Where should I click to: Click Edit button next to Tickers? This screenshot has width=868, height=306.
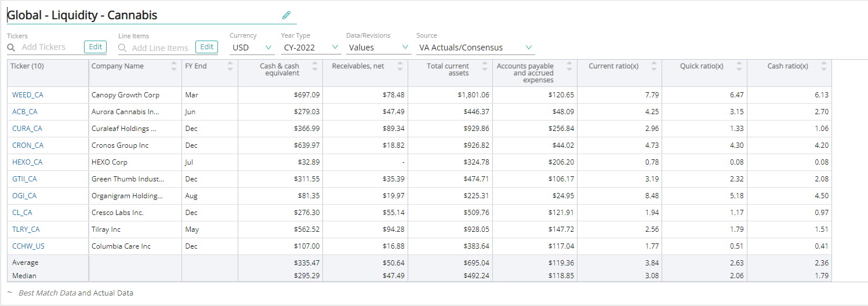[x=95, y=47]
